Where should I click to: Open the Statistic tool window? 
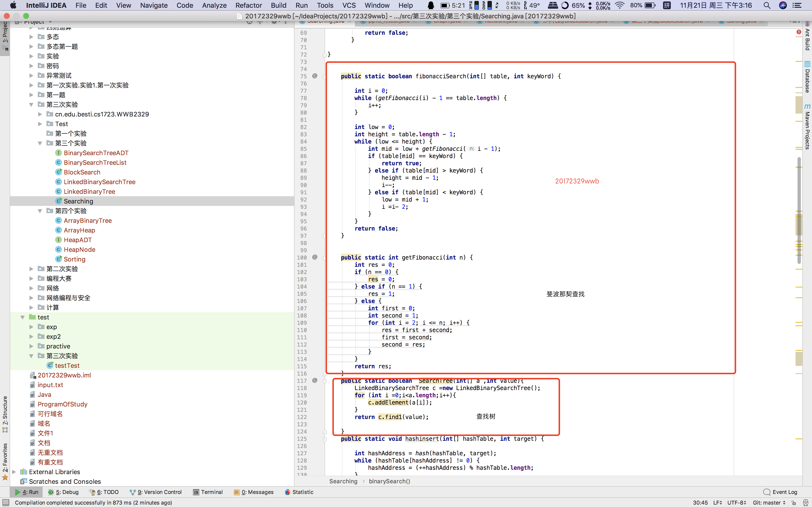coord(299,492)
